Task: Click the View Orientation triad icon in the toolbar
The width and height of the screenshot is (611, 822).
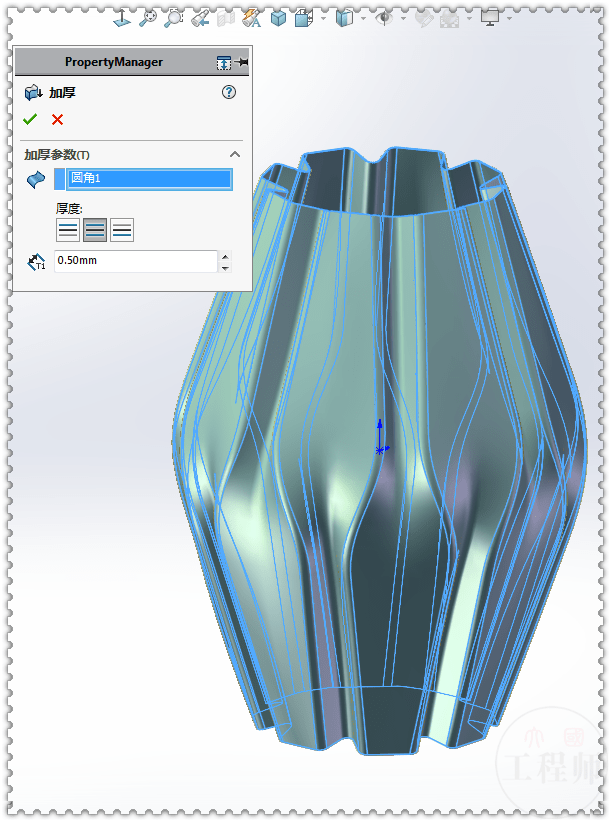Action: (122, 17)
